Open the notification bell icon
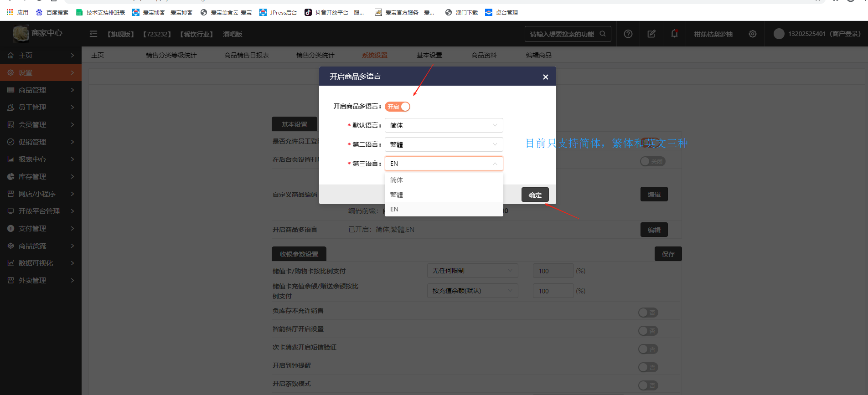The image size is (868, 395). coord(674,34)
